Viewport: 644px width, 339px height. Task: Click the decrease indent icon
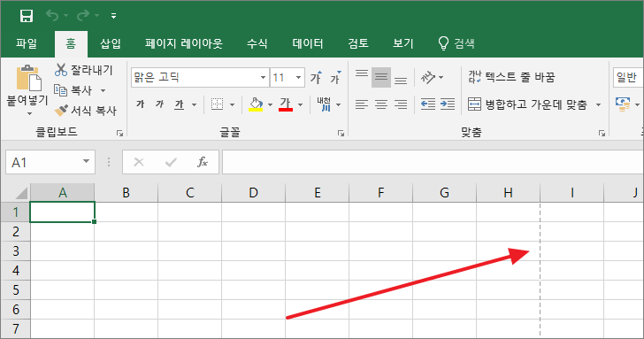coord(428,104)
